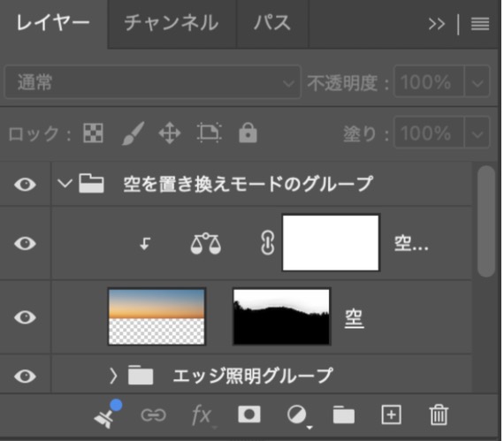Open the 不透明度 slider dropdown arrow
Image resolution: width=504 pixels, height=441 pixels.
(x=477, y=81)
